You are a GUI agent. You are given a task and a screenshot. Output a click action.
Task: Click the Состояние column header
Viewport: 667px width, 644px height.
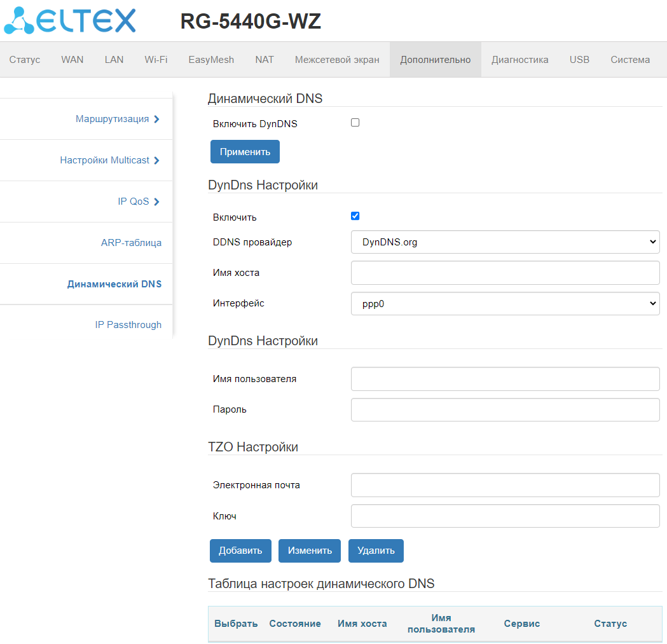point(295,623)
